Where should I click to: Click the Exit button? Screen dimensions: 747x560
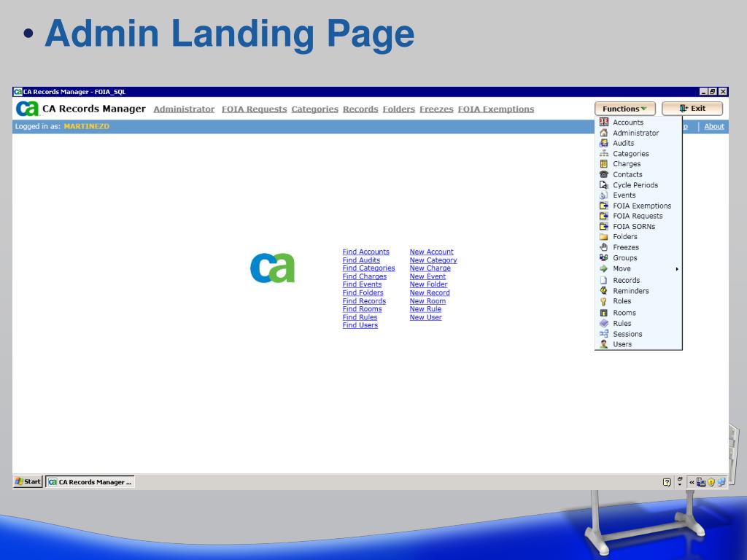(692, 109)
